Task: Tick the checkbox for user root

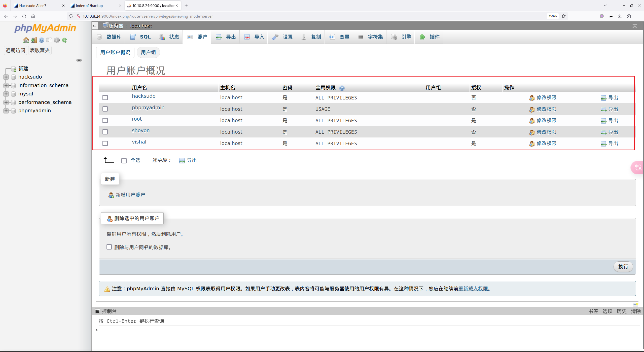Action: click(105, 121)
